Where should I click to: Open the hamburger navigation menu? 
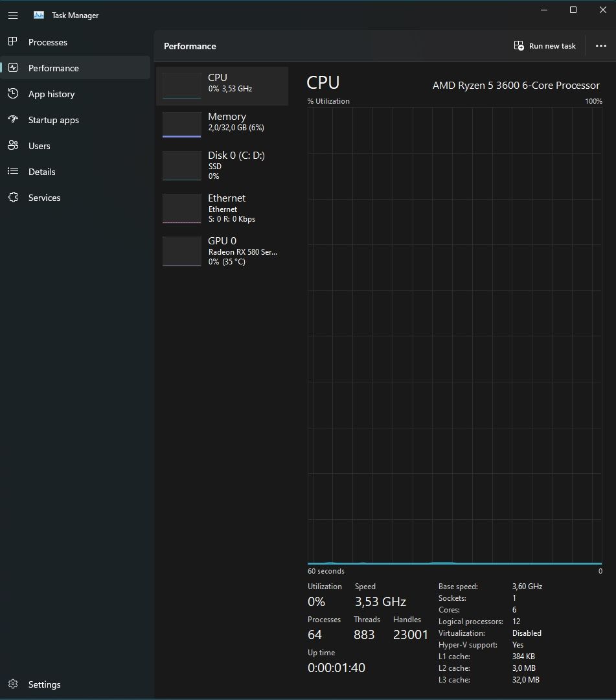[x=13, y=16]
